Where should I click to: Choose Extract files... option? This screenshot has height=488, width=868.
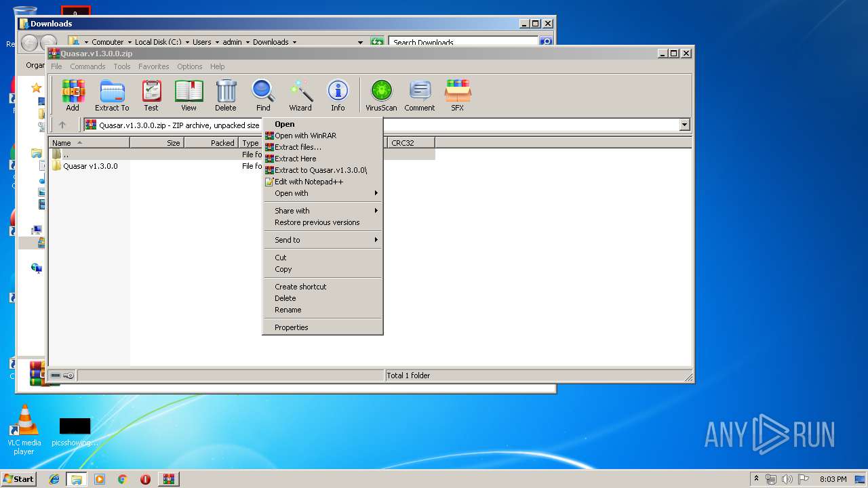tap(323, 147)
